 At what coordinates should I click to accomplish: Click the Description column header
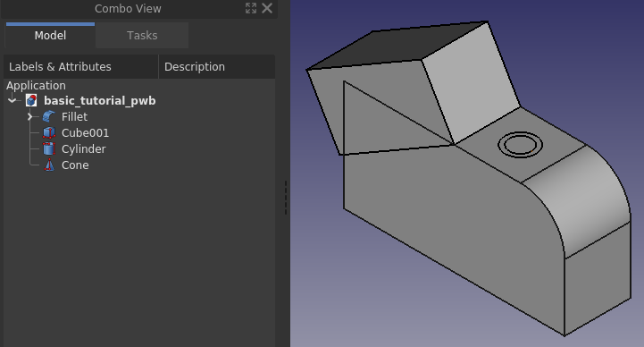click(x=217, y=66)
